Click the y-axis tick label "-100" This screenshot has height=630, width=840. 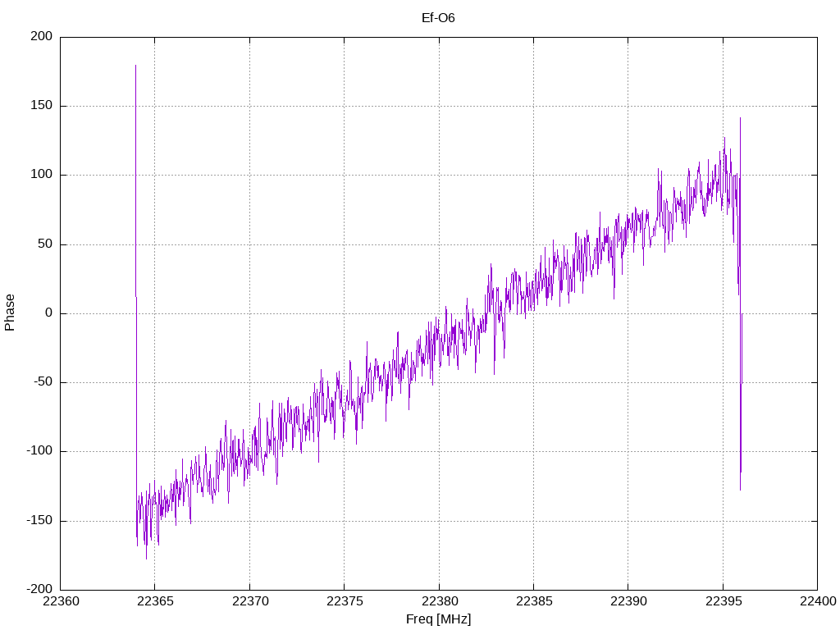(39, 451)
